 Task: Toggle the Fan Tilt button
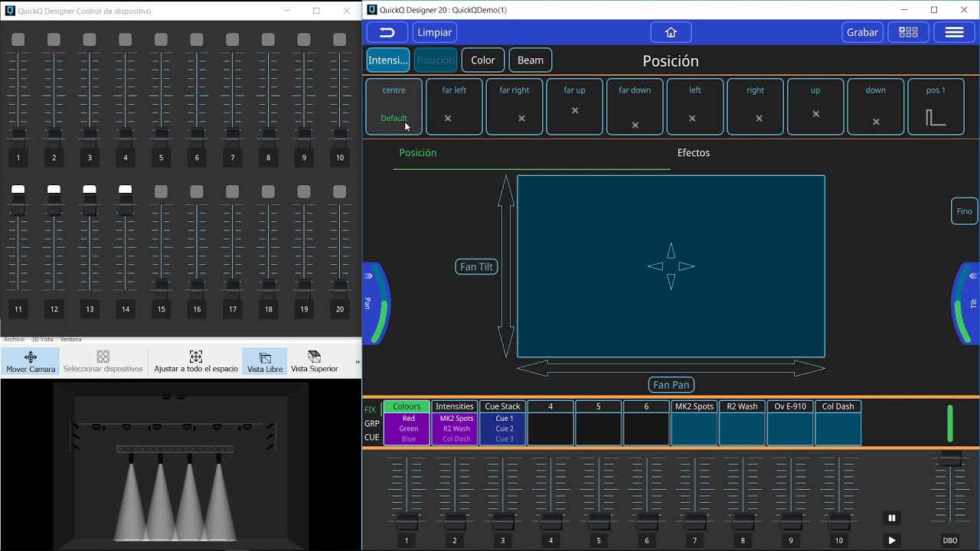pos(476,266)
